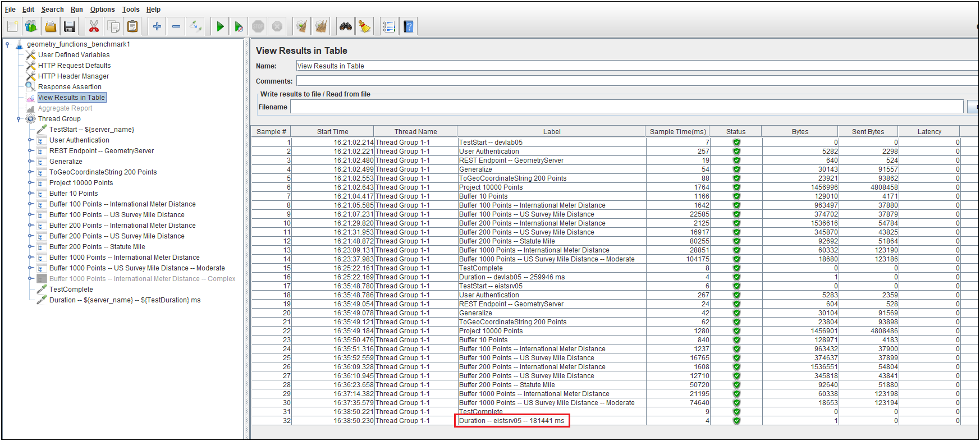
Task: Click the Cut scissors icon
Action: coord(94,26)
